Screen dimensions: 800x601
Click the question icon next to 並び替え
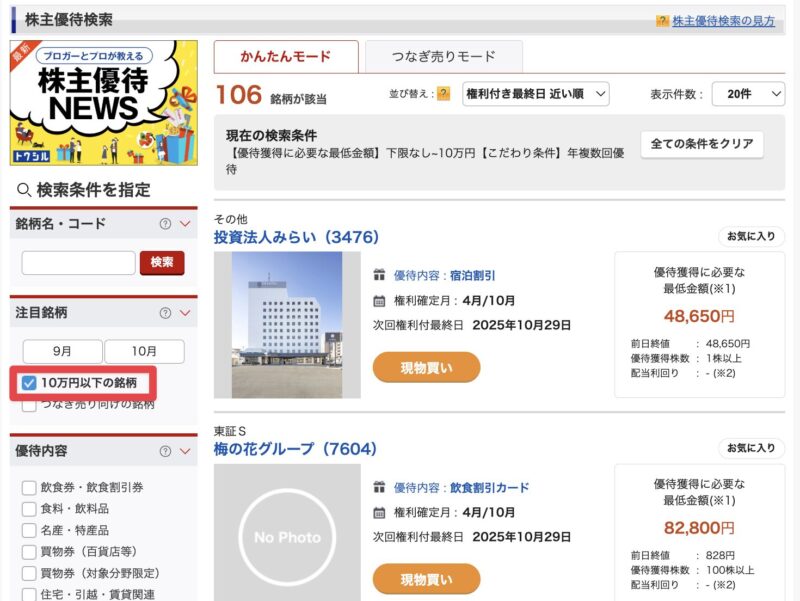(x=443, y=93)
